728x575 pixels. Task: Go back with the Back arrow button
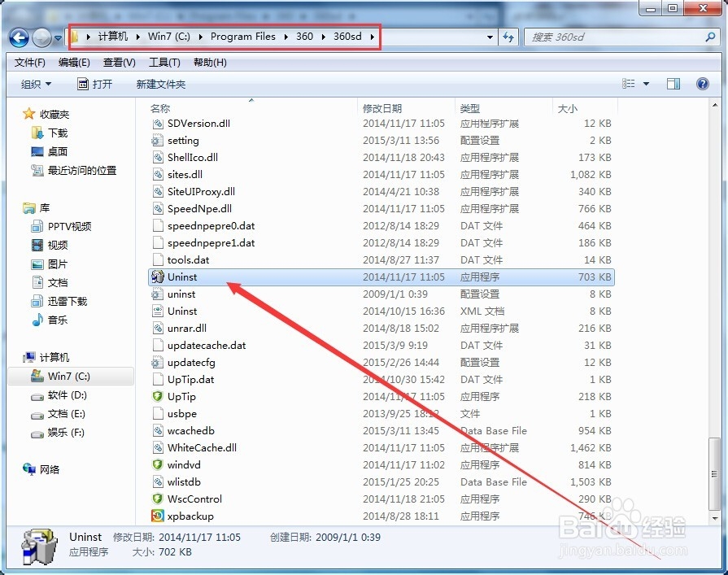pos(19,37)
